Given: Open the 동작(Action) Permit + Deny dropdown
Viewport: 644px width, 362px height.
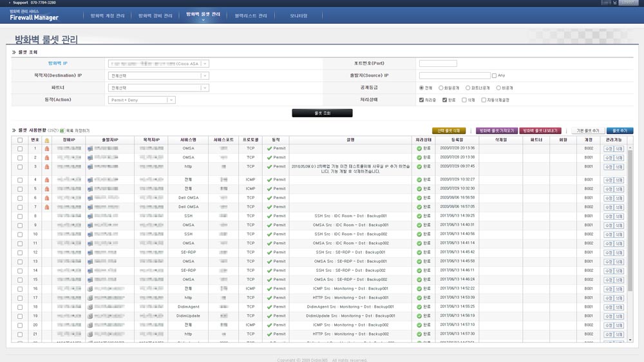Looking at the screenshot, I should 142,100.
